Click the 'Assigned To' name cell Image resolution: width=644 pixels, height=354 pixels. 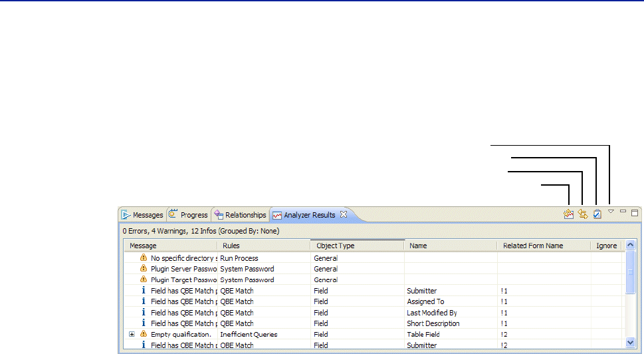pos(425,301)
